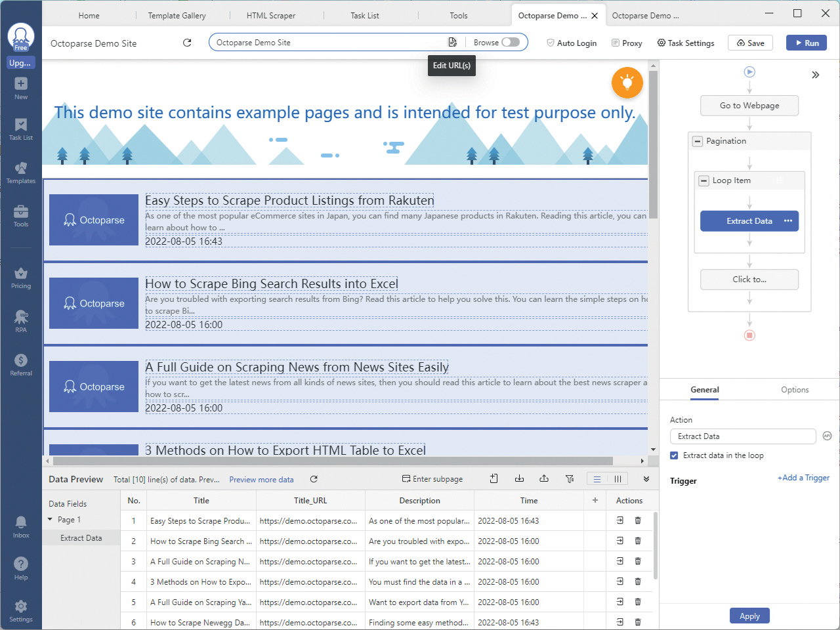Open Task Settings
Image resolution: width=840 pixels, height=630 pixels.
coord(686,43)
